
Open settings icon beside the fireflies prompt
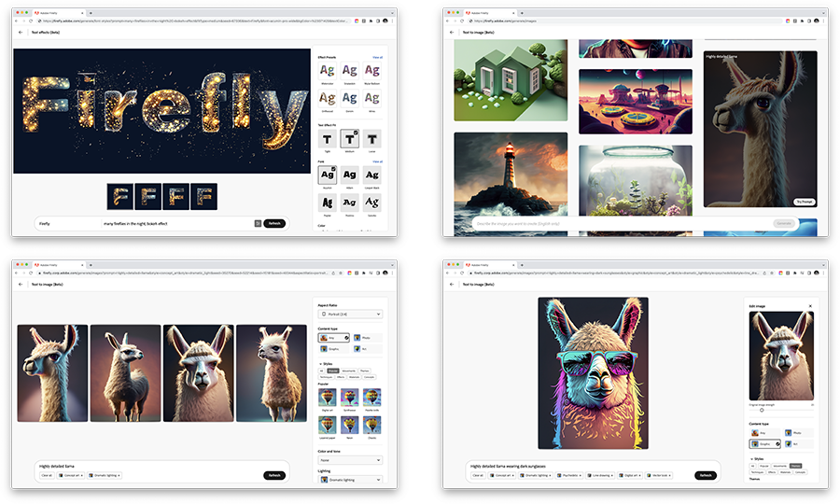coord(257,224)
